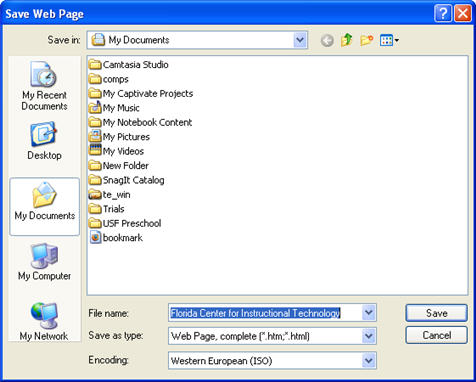Open My Network in places bar
The image size is (476, 382).
tap(44, 322)
